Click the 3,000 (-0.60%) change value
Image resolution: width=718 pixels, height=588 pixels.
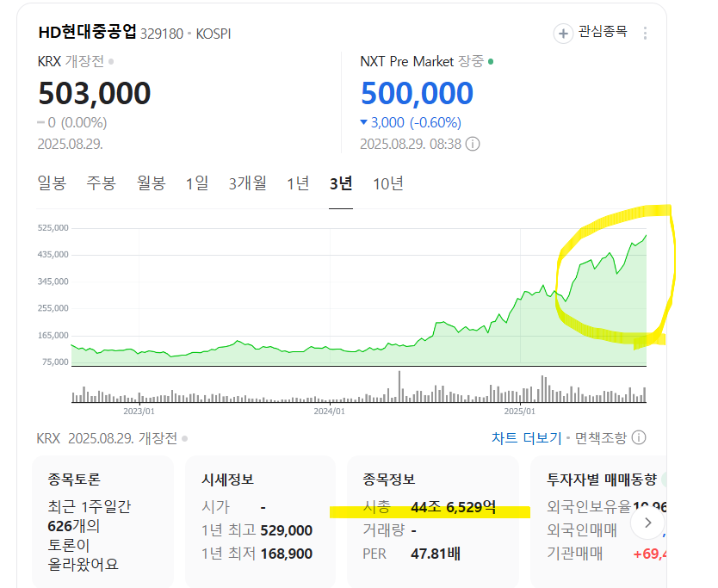point(411,122)
